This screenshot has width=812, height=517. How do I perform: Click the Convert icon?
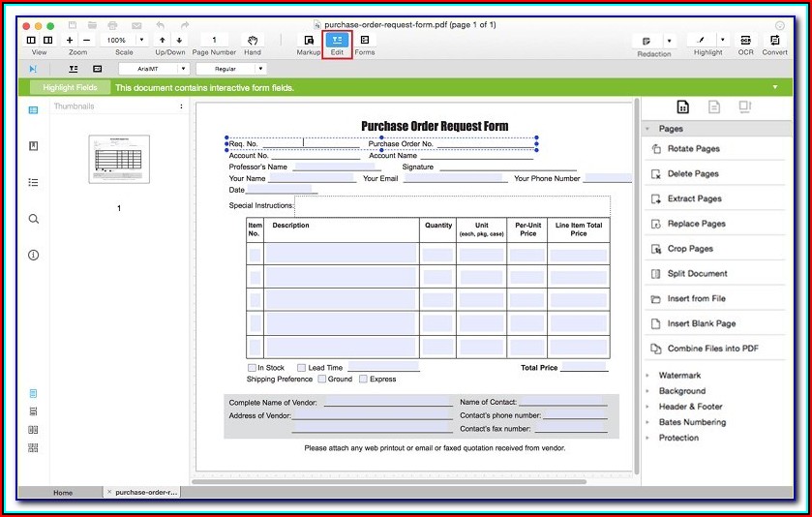coord(774,41)
